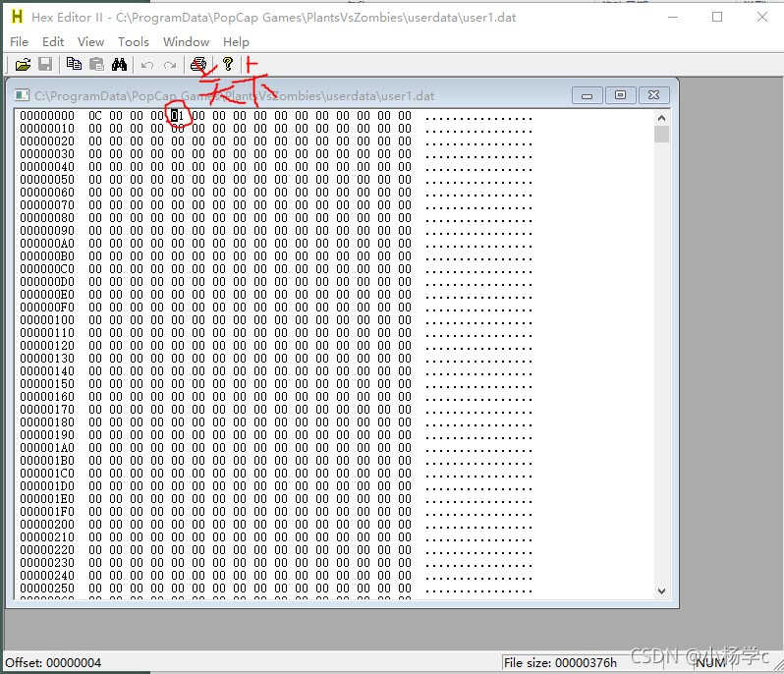The height and width of the screenshot is (674, 784).
Task: Open the Window menu
Action: tap(186, 42)
